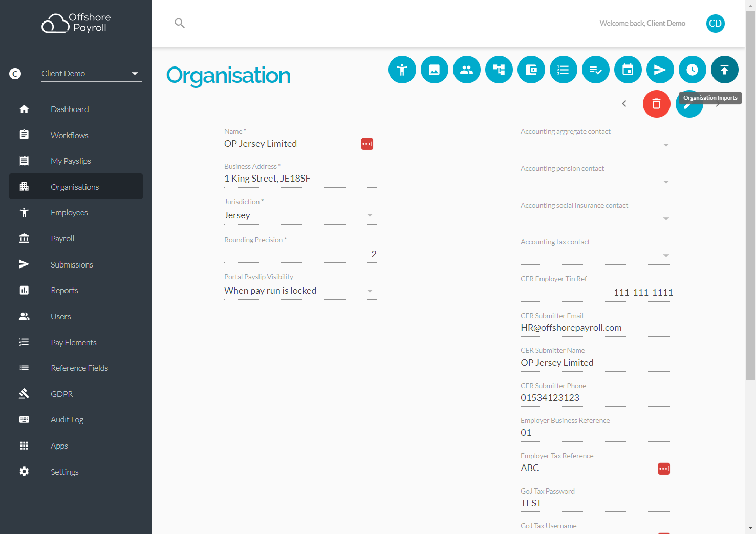Click the Rounding Precision field
The width and height of the screenshot is (756, 534).
[300, 254]
